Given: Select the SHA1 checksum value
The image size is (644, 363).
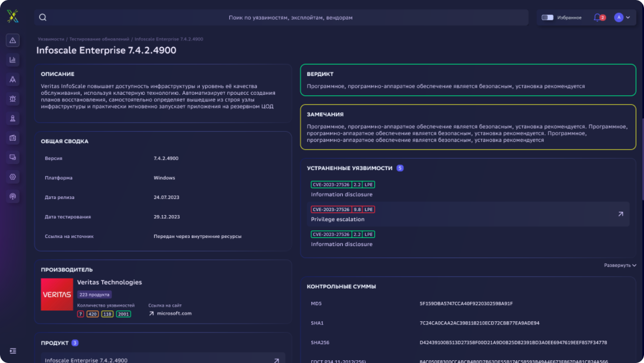Looking at the screenshot, I should (479, 323).
